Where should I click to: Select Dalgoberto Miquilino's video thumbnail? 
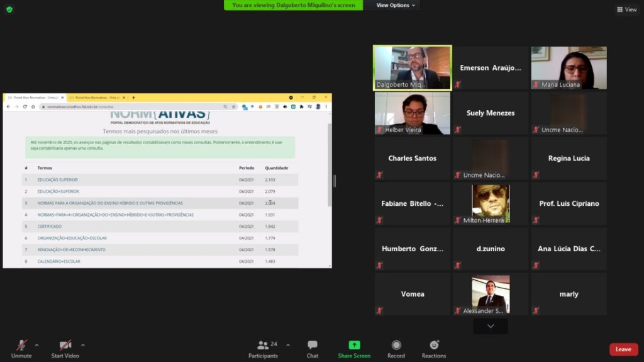[x=413, y=67]
